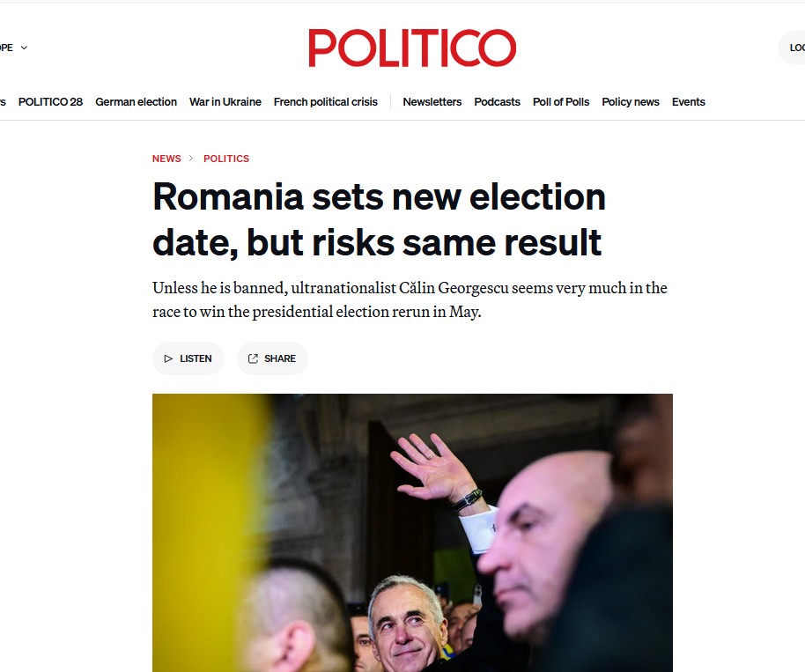The height and width of the screenshot is (672, 805).
Task: Click the play icon inside the LISTEN button
Action: (169, 358)
